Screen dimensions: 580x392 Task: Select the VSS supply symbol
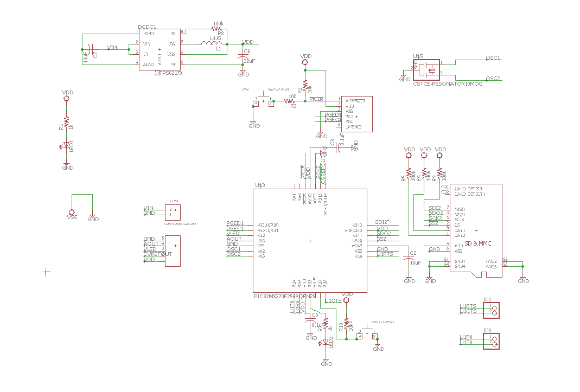click(71, 213)
